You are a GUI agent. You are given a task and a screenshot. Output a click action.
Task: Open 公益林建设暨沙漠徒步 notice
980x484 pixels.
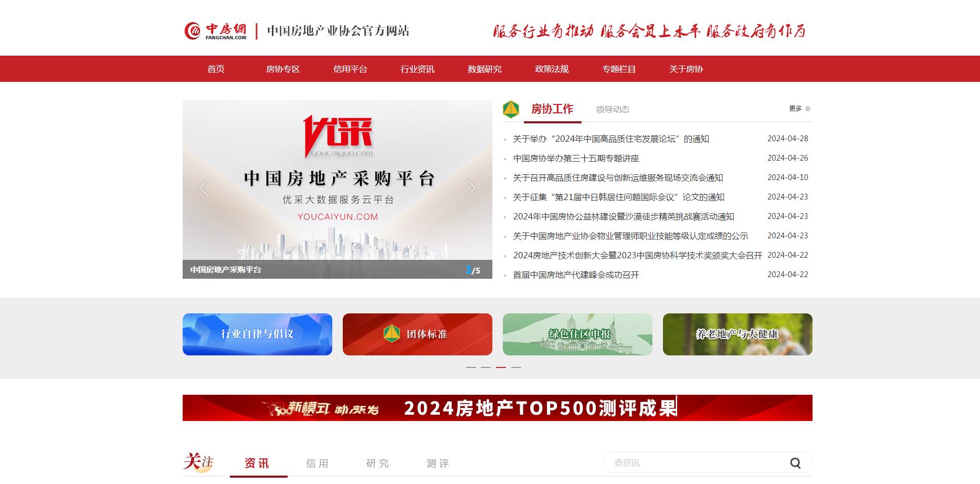point(624,216)
